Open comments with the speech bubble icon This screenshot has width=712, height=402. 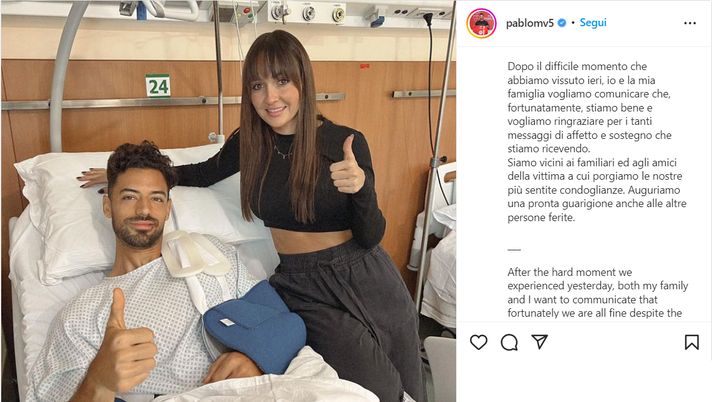pyautogui.click(x=509, y=342)
